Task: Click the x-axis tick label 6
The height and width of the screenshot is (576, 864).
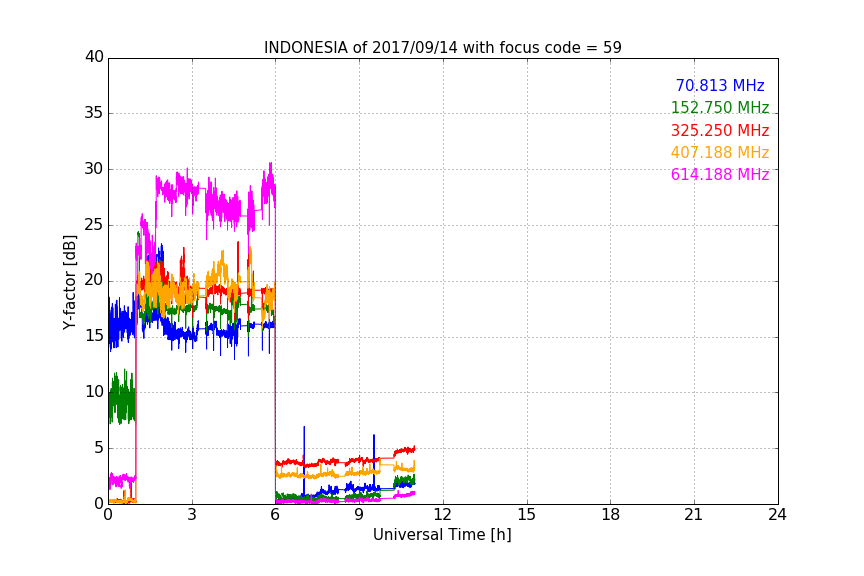Action: point(276,515)
